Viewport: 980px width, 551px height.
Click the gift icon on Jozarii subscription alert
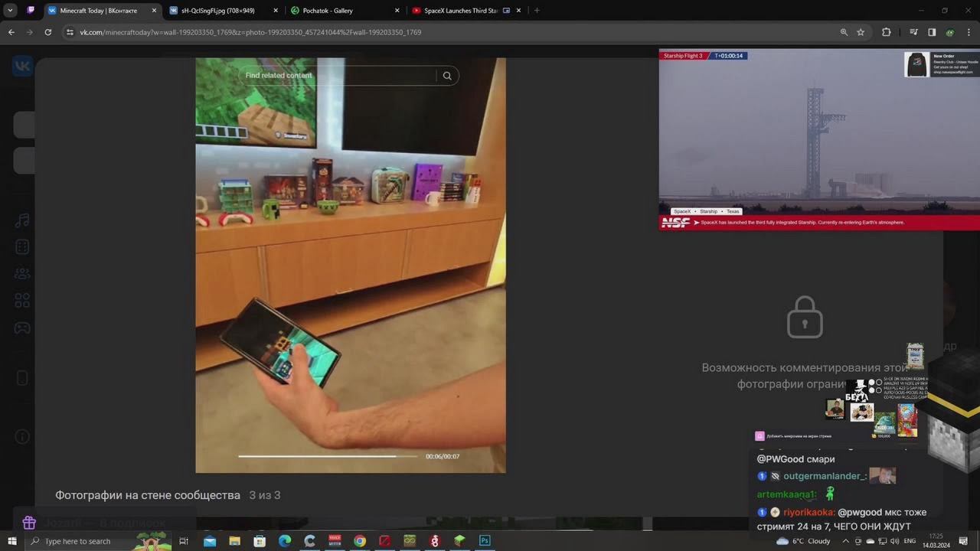[29, 523]
